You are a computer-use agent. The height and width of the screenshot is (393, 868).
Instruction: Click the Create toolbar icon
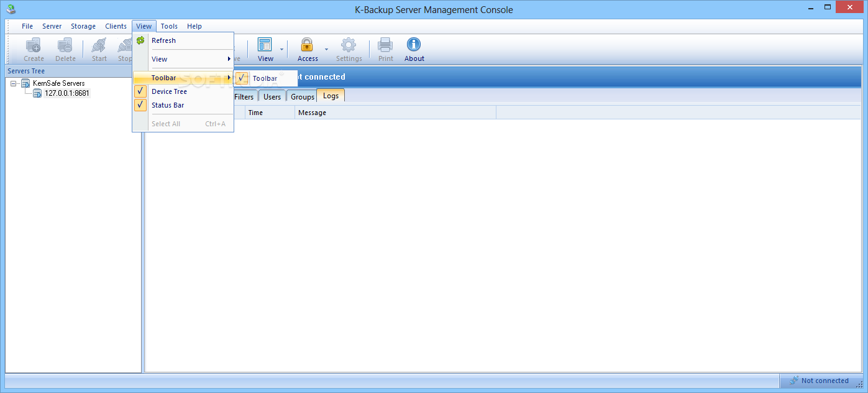pos(34,45)
